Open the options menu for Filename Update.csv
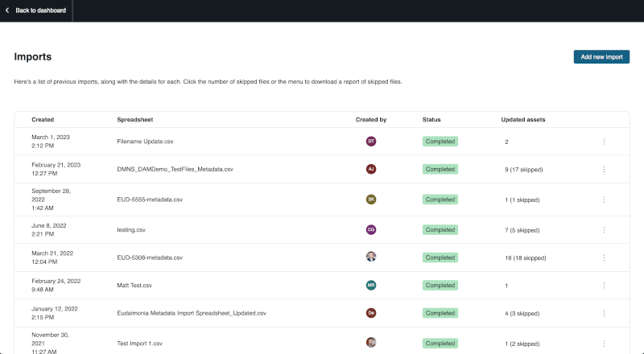The image size is (644, 354). (x=604, y=142)
